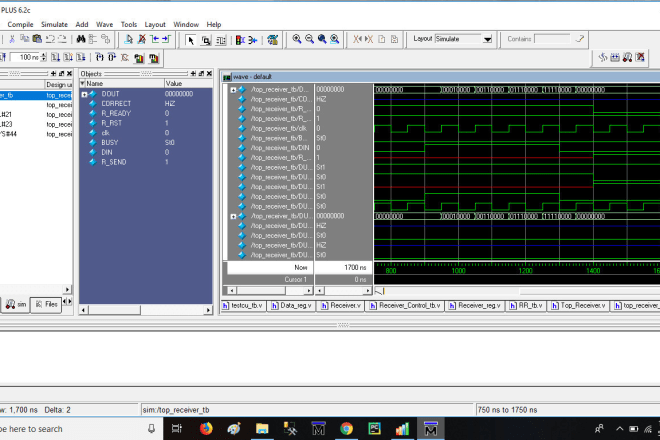Click the Step Into braces icon

click(99, 57)
